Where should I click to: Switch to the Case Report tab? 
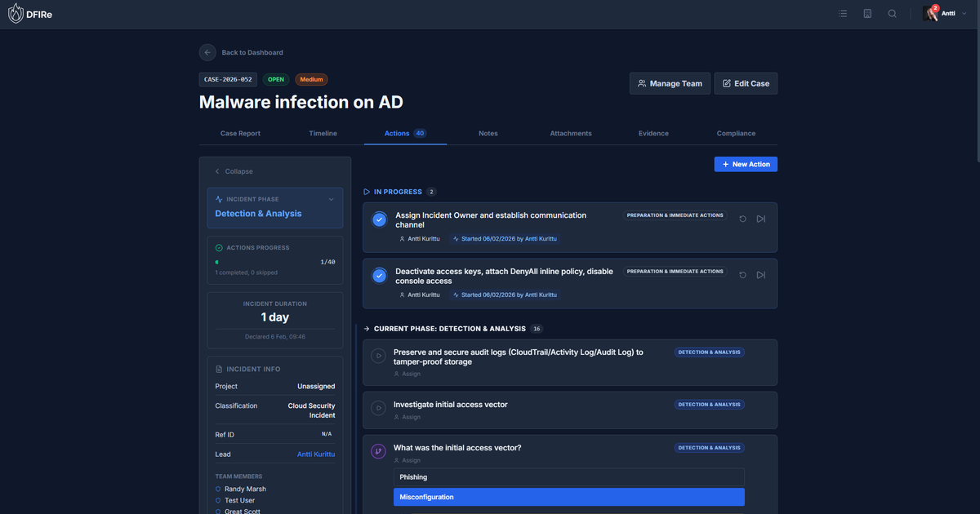240,133
